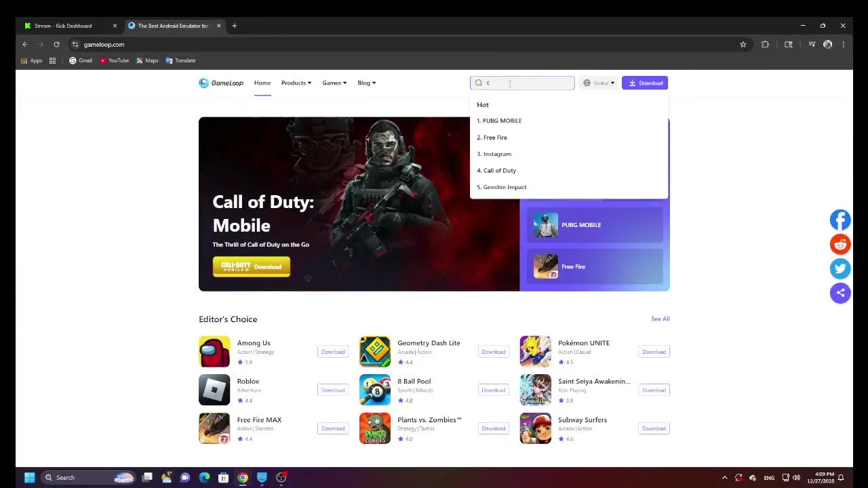Click the See All link

point(660,319)
